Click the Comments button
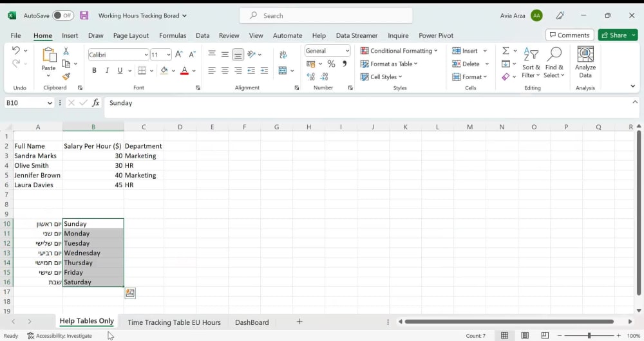The image size is (644, 341). [x=569, y=35]
